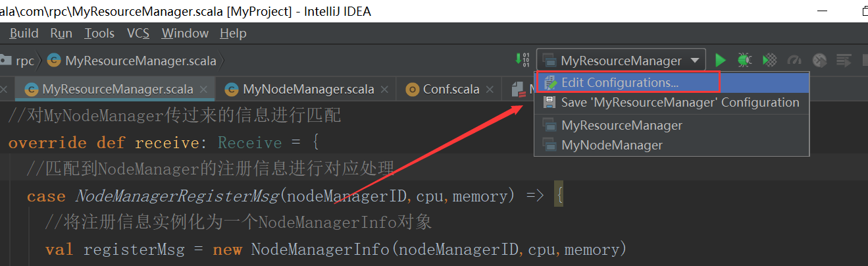Close the MyResourceManager.scala editor tab

[204, 89]
